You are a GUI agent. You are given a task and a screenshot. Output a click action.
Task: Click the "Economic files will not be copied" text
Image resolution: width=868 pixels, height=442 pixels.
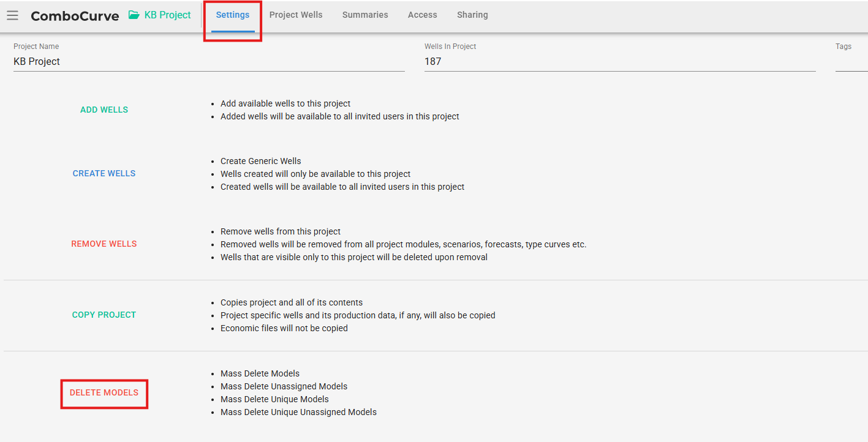(284, 328)
